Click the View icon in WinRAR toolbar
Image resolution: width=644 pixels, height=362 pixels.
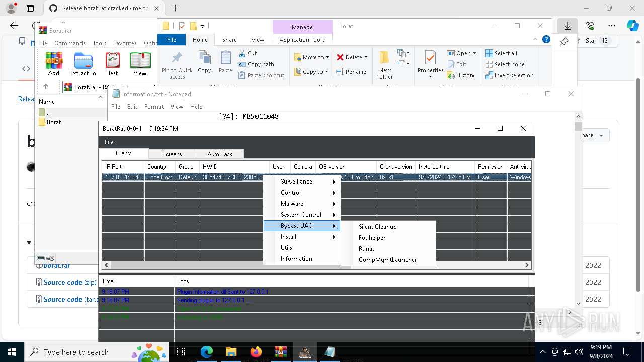140,64
